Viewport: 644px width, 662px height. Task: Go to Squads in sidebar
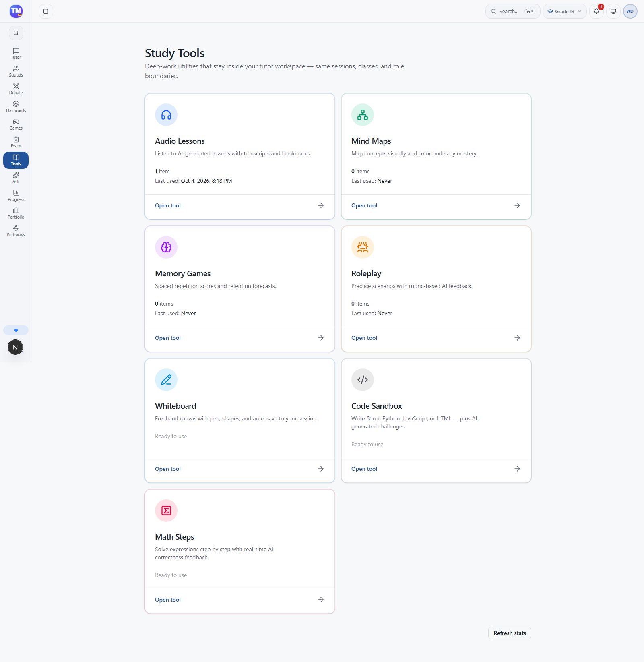pyautogui.click(x=16, y=71)
